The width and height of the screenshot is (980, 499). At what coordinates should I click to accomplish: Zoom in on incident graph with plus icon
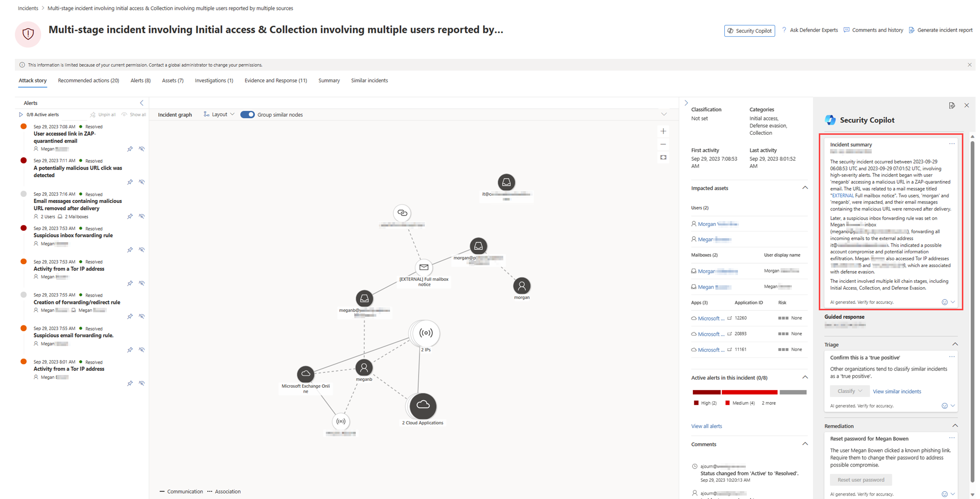663,131
